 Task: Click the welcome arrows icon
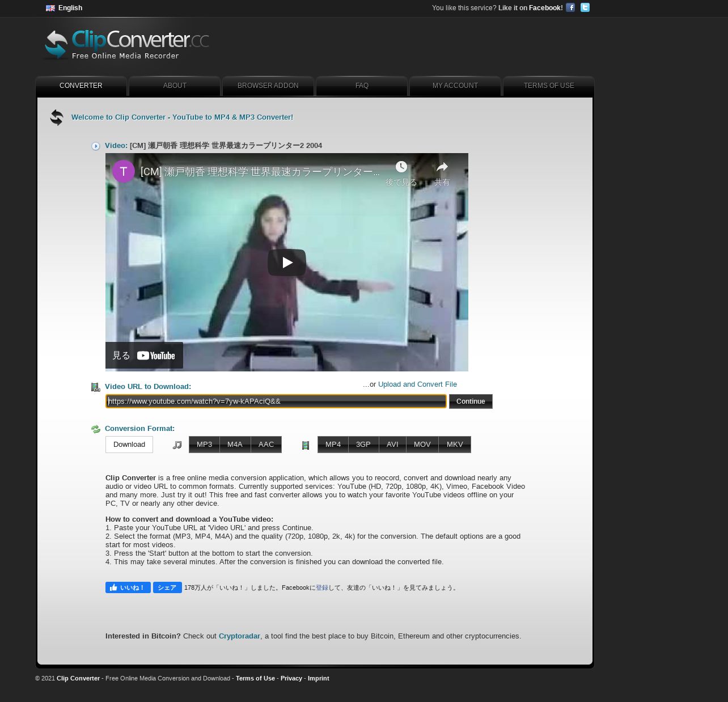(x=57, y=117)
